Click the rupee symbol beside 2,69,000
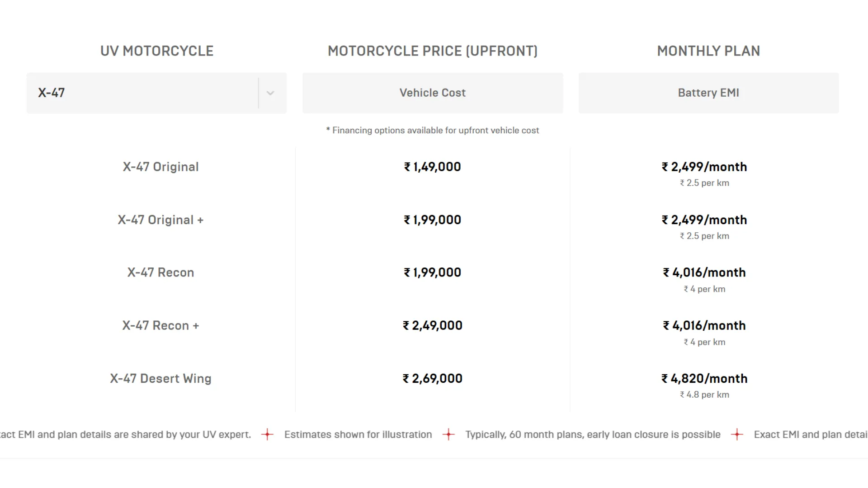The image size is (868, 488). tap(406, 379)
